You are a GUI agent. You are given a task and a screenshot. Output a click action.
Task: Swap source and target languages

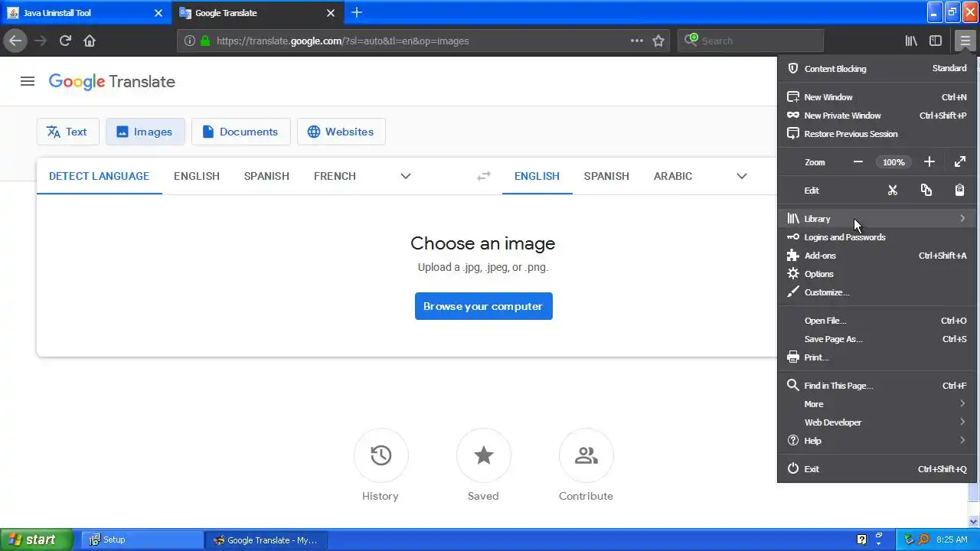[x=484, y=176]
